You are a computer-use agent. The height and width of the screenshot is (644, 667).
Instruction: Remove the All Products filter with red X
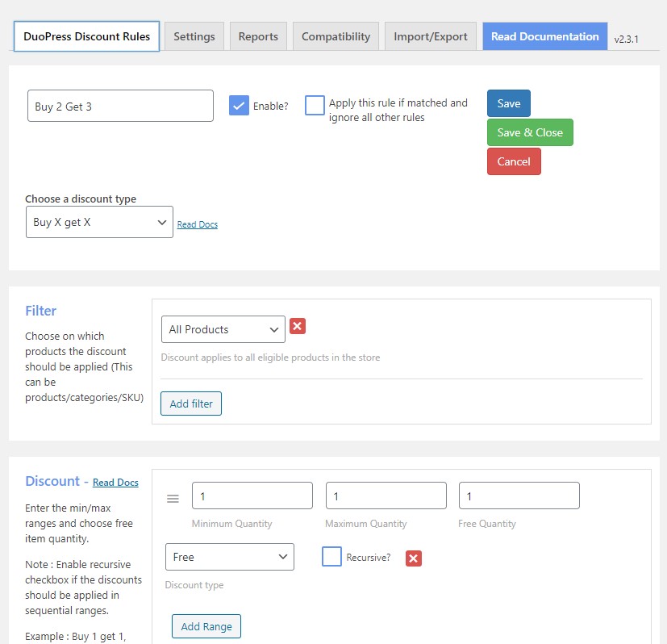tap(298, 327)
